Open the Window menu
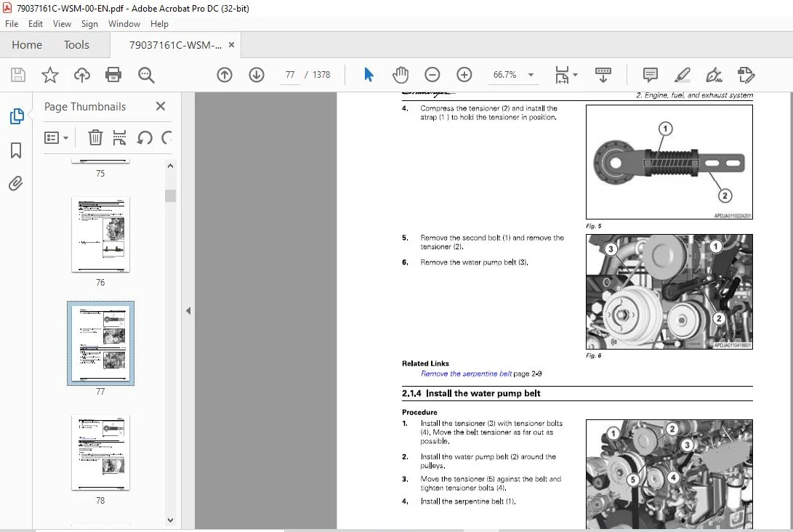This screenshot has height=532, width=793. pos(124,24)
